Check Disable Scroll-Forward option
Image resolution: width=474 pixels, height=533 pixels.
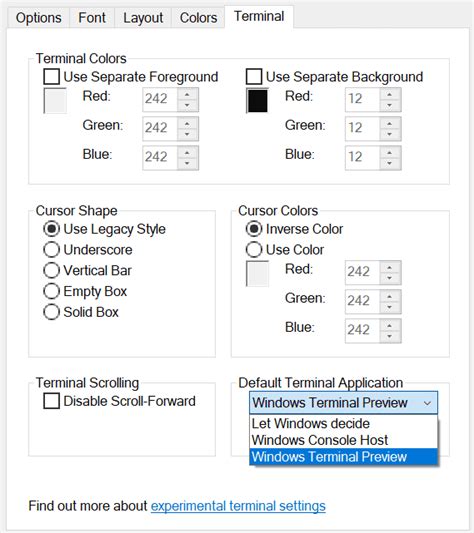point(52,401)
